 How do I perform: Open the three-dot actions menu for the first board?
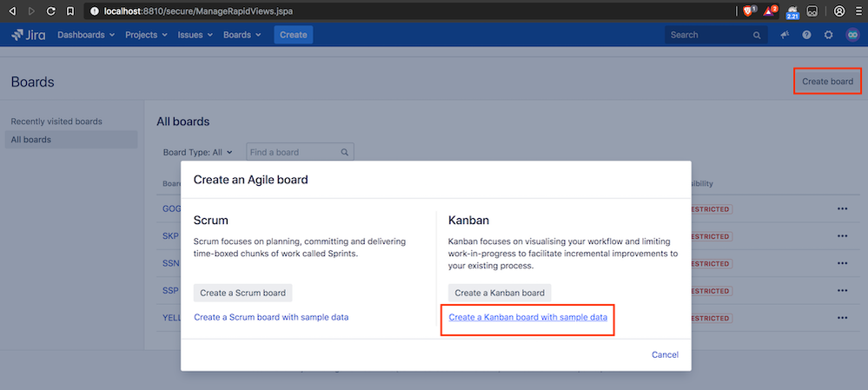(x=843, y=209)
